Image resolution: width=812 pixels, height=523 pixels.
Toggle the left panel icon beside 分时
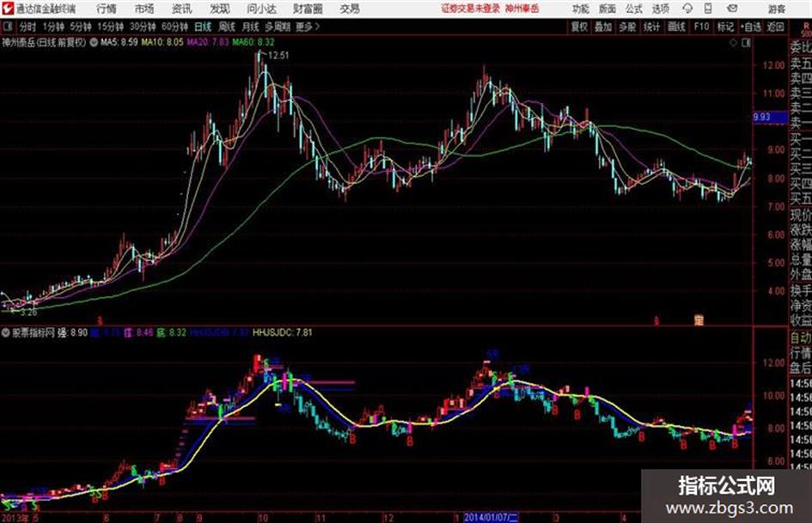[x=7, y=27]
